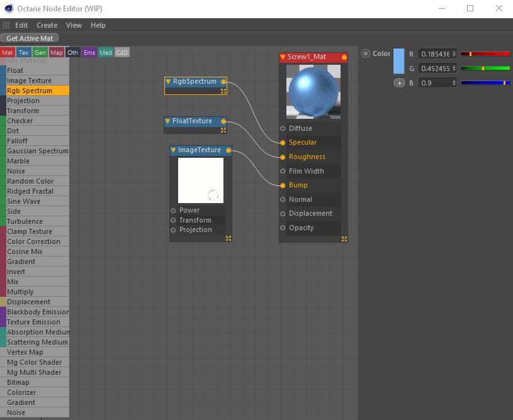Expand color options with arrow beside B

click(399, 83)
